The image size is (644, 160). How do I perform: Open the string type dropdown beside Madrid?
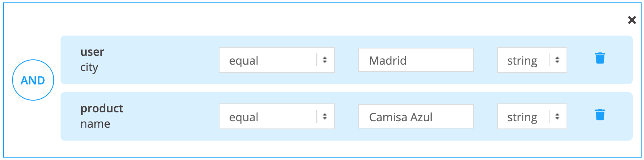point(532,60)
